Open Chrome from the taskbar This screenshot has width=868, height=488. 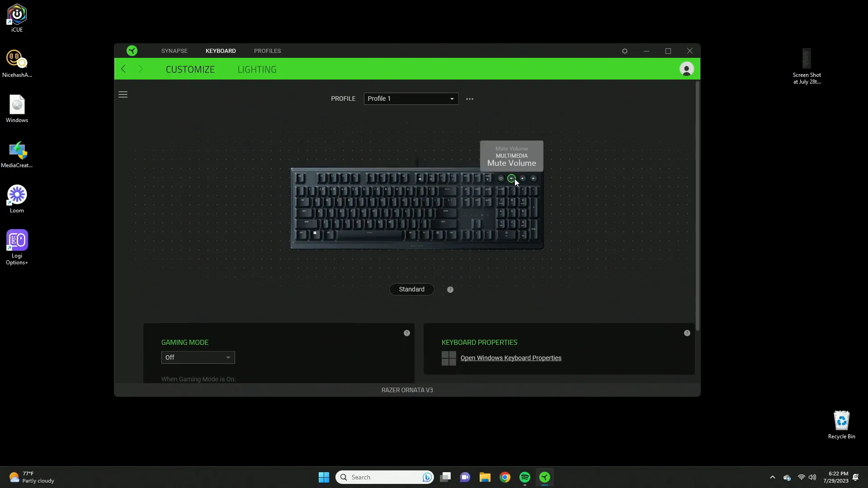[505, 478]
